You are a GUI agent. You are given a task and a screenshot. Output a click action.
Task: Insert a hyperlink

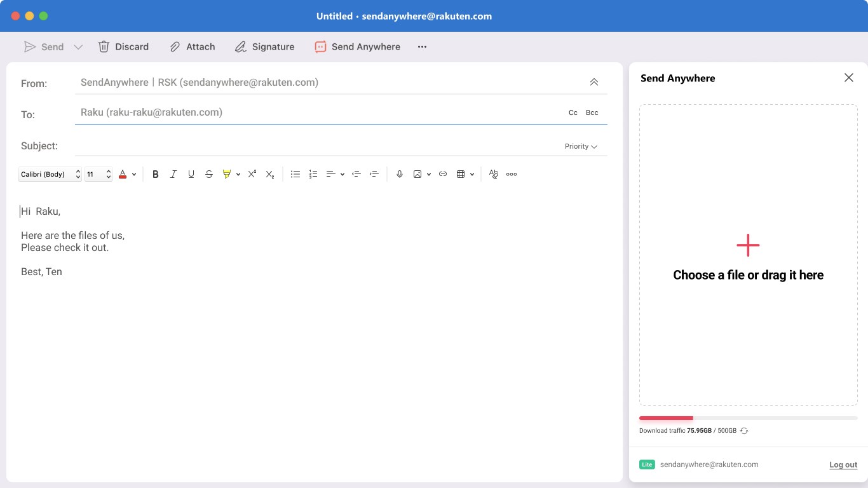(x=443, y=174)
